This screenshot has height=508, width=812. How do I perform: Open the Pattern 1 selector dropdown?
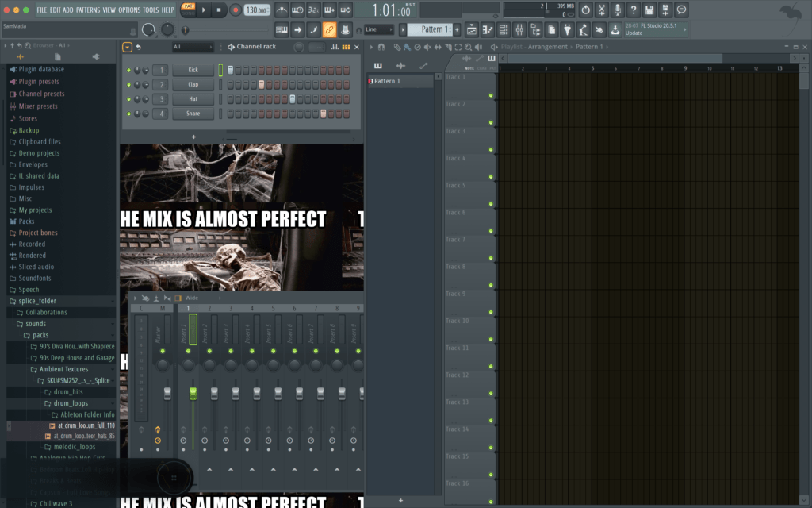[x=430, y=29]
